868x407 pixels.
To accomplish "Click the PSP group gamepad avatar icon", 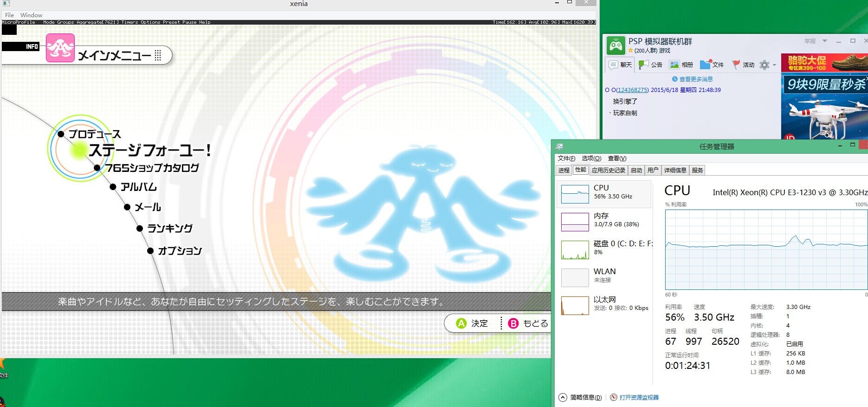I will (x=615, y=46).
